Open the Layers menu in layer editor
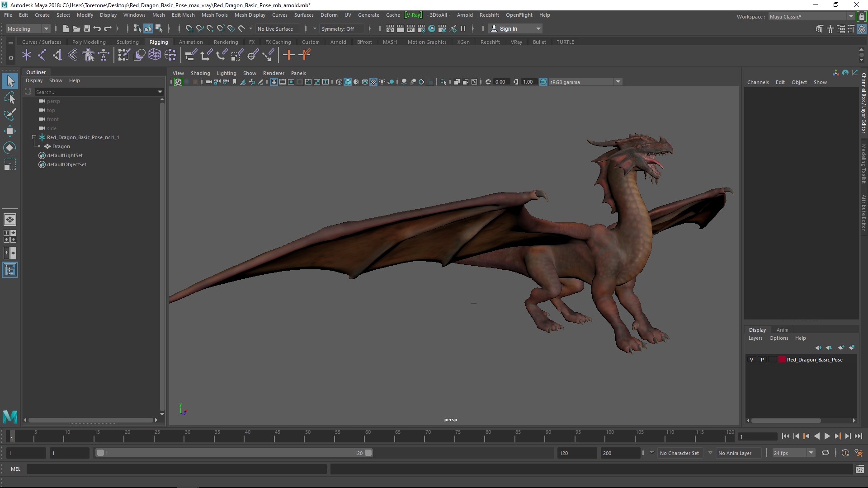The image size is (868, 488). [x=755, y=338]
